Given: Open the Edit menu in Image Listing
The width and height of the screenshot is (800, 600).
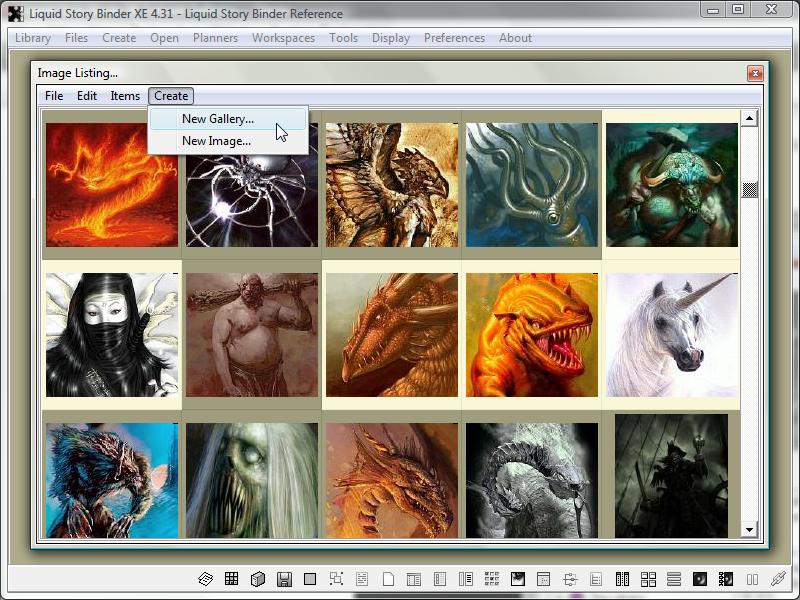Looking at the screenshot, I should (87, 96).
